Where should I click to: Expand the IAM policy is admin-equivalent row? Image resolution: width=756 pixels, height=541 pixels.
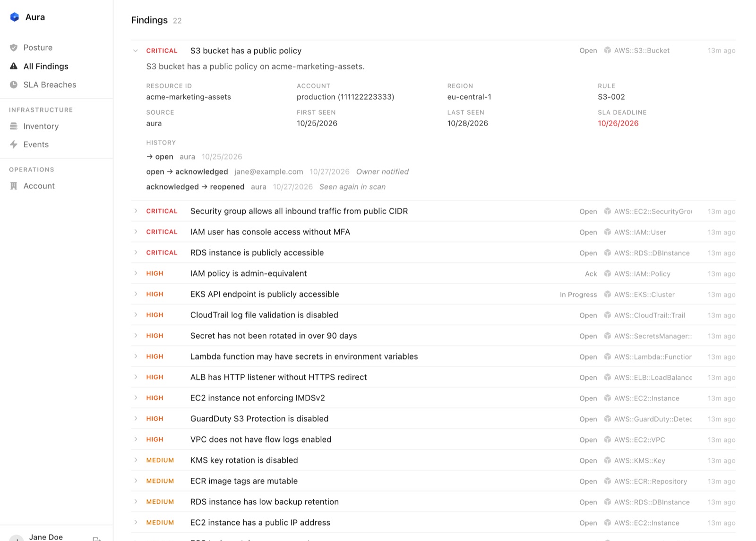(x=136, y=273)
